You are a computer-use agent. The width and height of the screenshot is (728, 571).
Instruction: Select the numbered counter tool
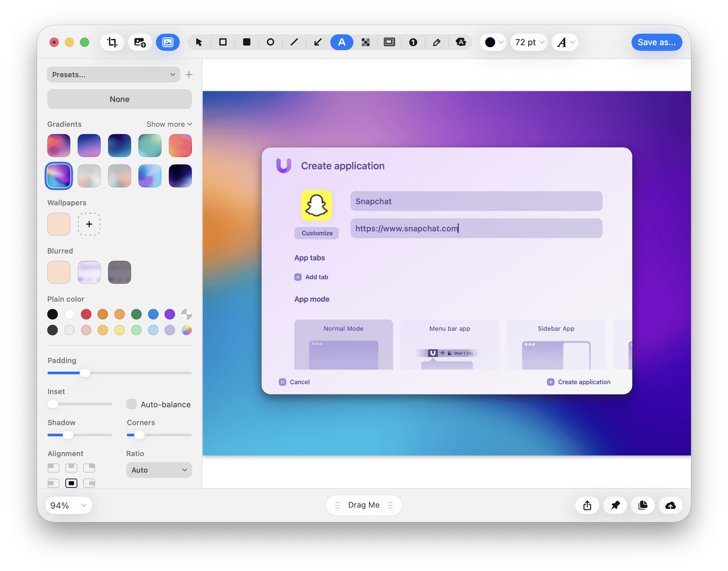[x=413, y=42]
